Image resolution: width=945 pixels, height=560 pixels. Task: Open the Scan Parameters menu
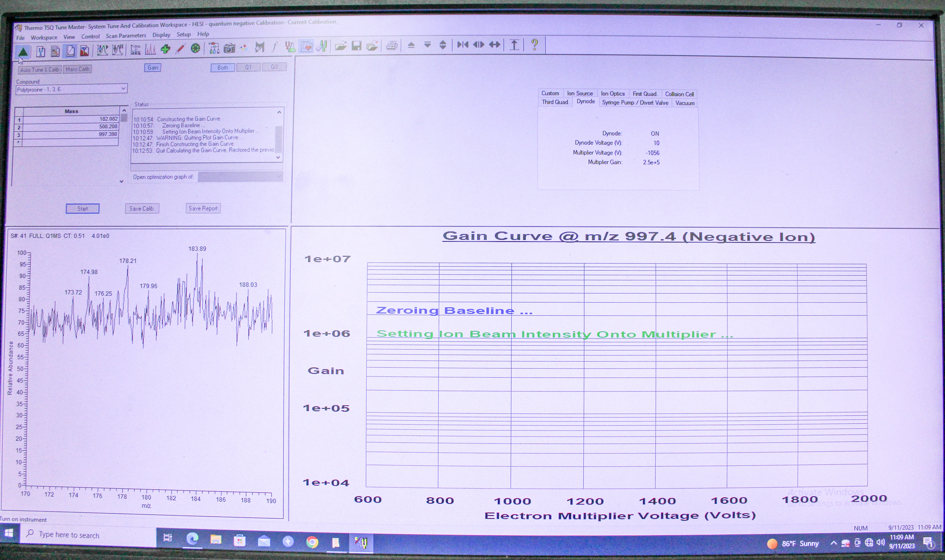point(126,36)
